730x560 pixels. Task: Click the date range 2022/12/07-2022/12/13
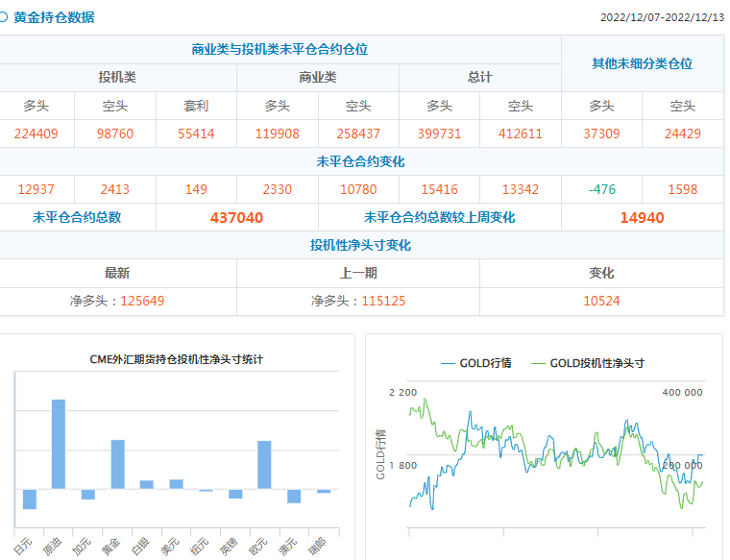tap(662, 17)
